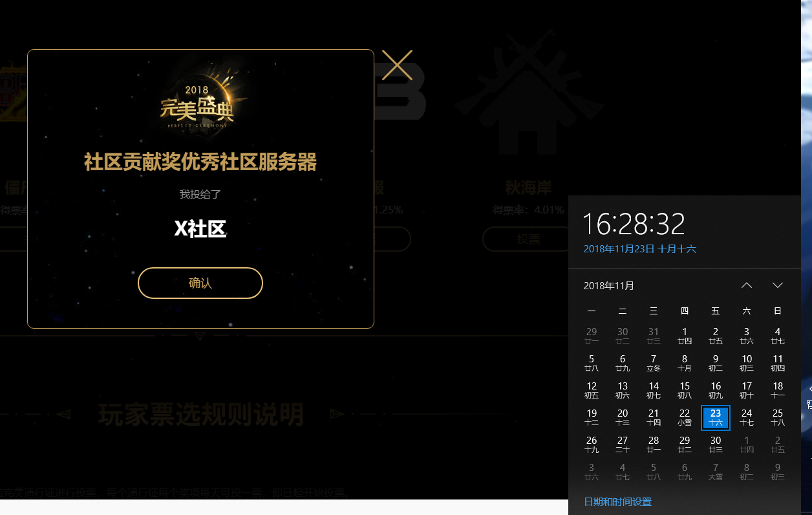
Task: Close the vote confirmation popup with X
Action: point(397,65)
